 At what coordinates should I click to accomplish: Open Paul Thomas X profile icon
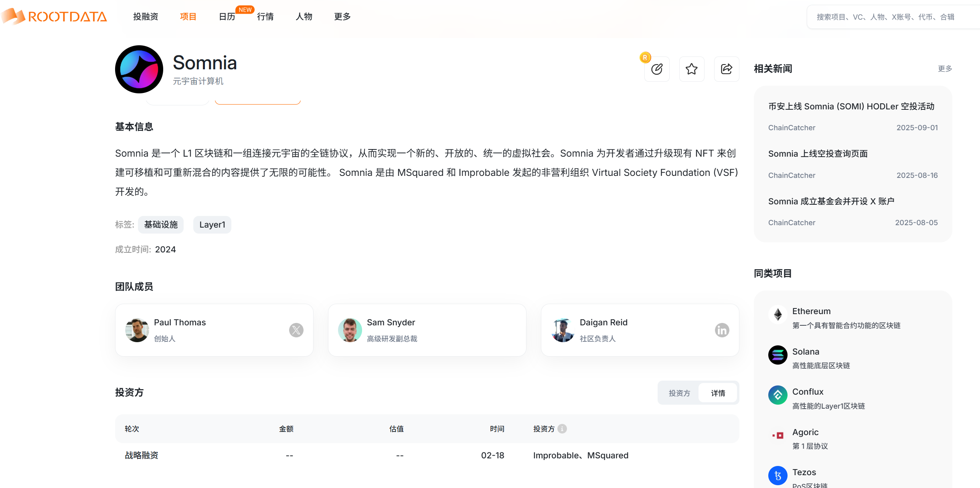pos(296,330)
